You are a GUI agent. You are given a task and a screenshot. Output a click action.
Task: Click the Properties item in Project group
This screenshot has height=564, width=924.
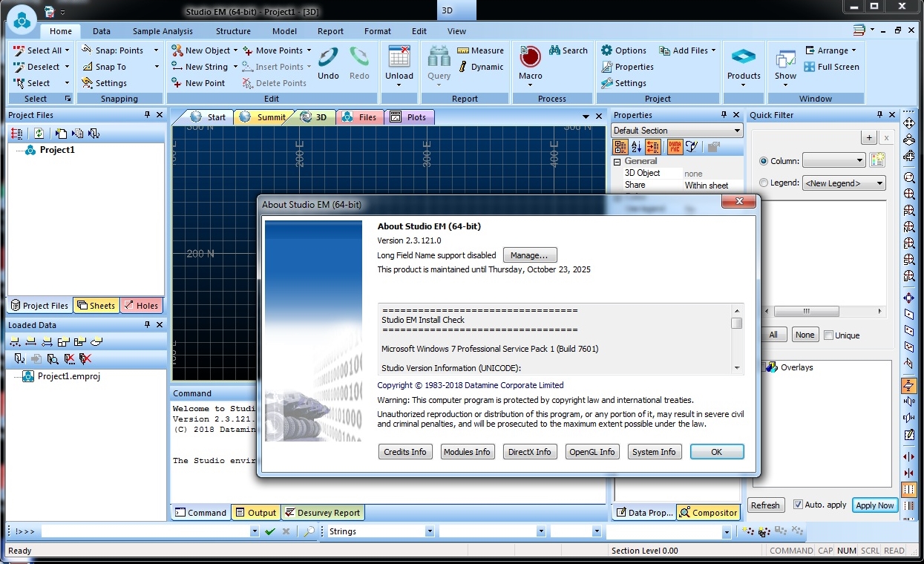point(627,67)
